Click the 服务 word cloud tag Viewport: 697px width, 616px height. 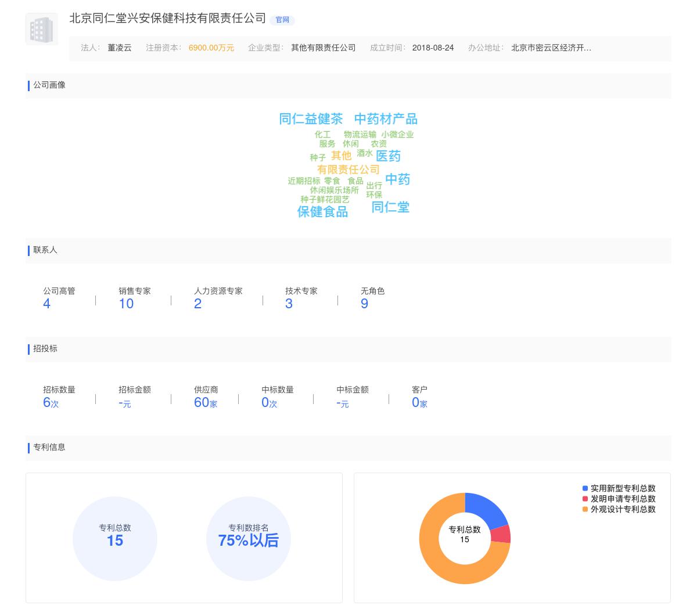(327, 143)
